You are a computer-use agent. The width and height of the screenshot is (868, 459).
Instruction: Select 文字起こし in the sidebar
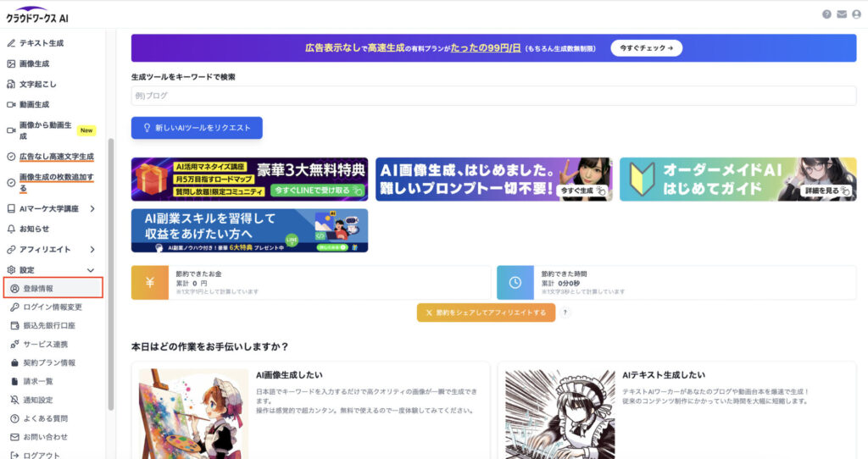click(x=37, y=84)
